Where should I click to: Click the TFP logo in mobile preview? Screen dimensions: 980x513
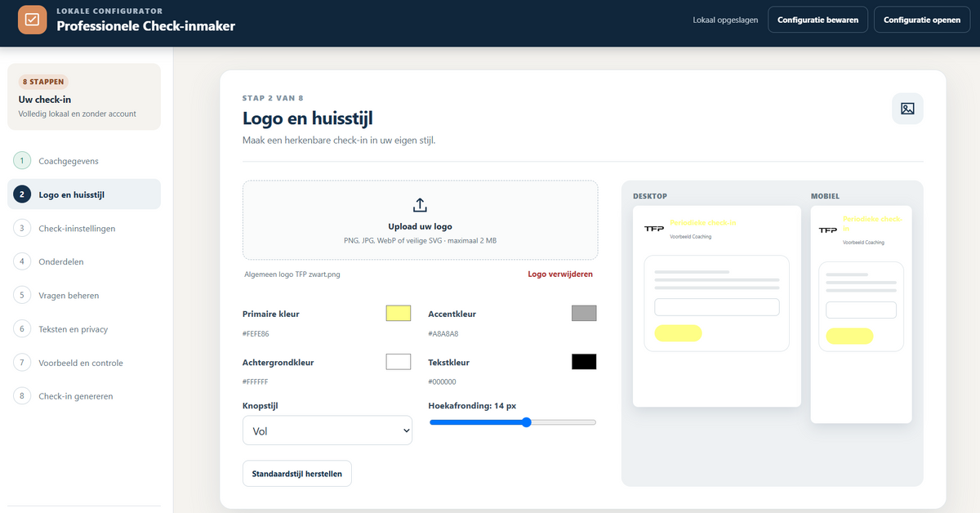(x=828, y=230)
